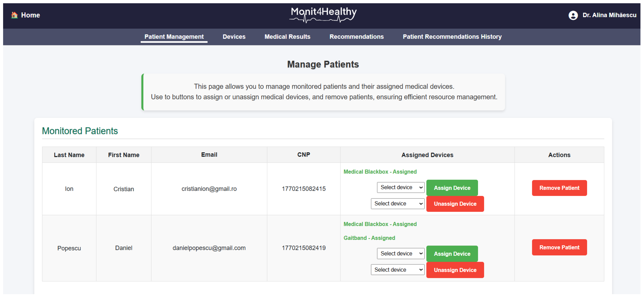Screen dimensions: 644x298
Task: Open the Patient Management tab
Action: tap(174, 37)
